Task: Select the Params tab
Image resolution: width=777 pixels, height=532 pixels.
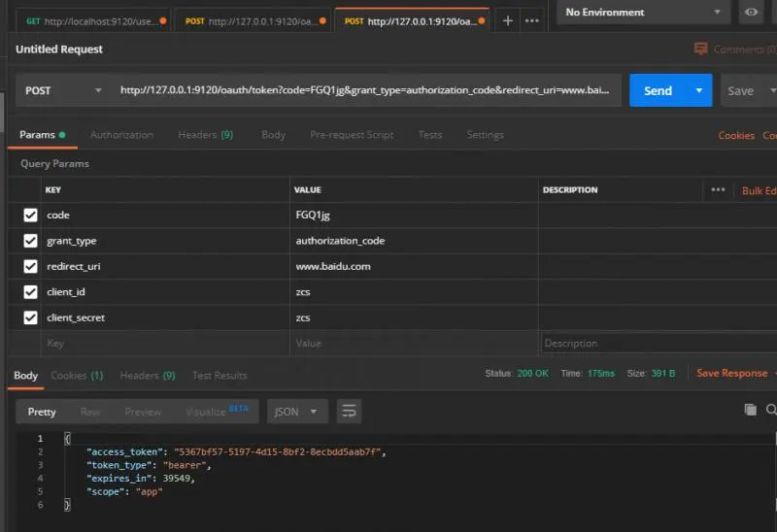Action: click(x=42, y=135)
